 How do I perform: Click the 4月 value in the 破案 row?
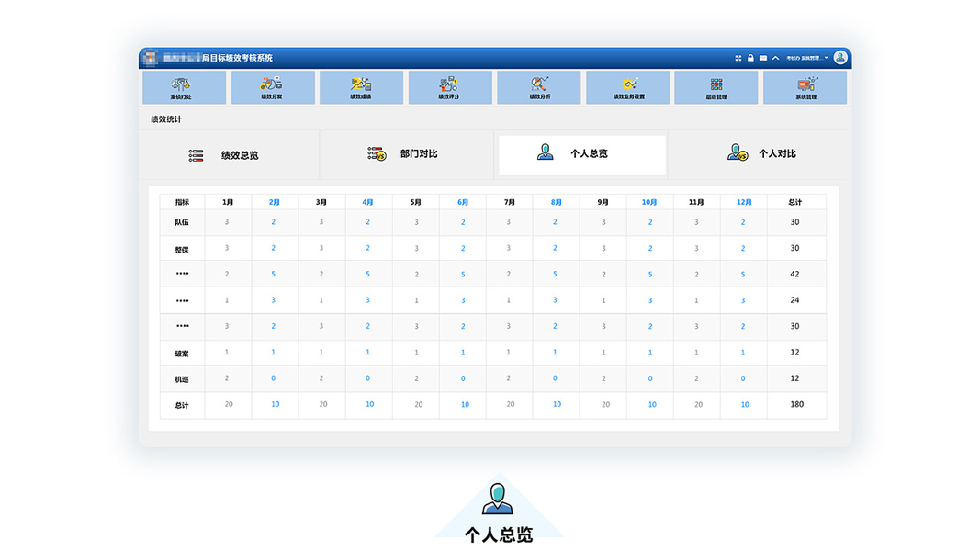click(x=367, y=353)
